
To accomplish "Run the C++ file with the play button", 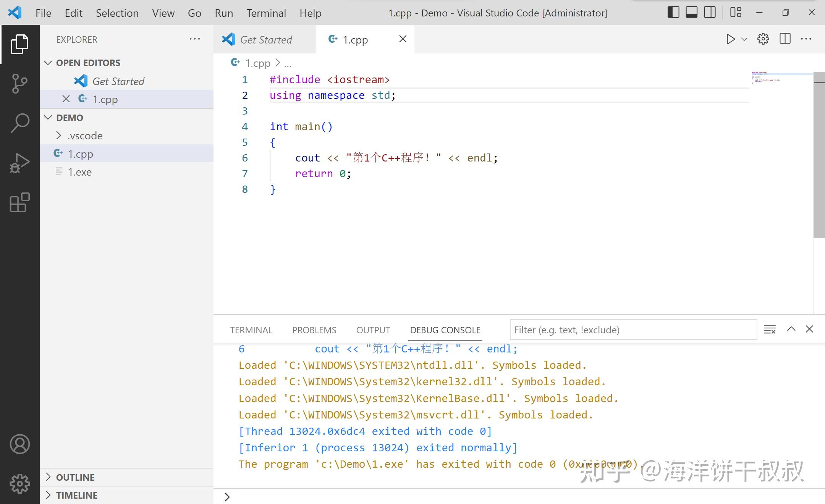I will click(x=730, y=39).
